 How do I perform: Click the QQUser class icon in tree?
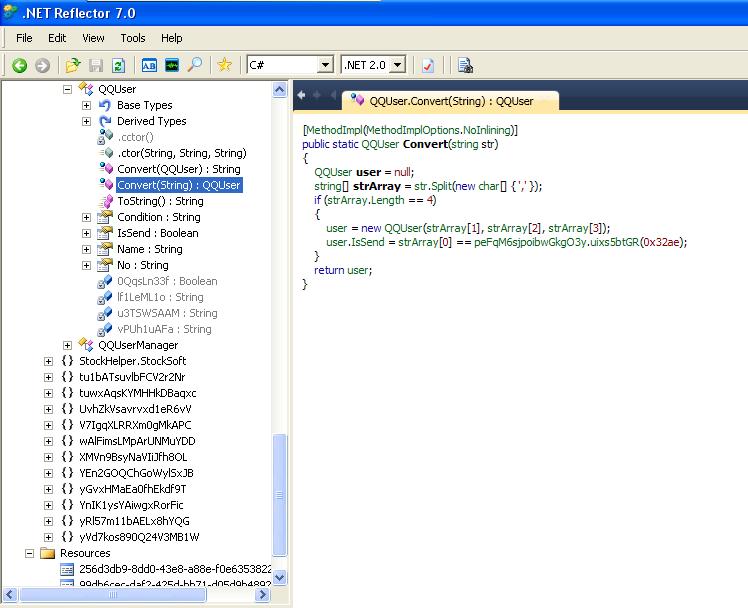(x=86, y=89)
